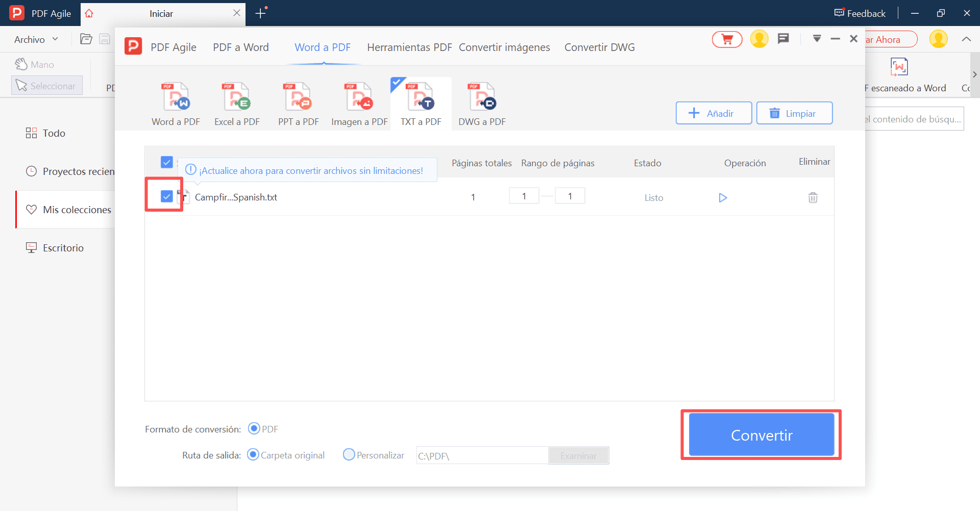Screen dimensions: 980x511
Task: Open the shopping cart purchase icon
Action: coord(727,39)
